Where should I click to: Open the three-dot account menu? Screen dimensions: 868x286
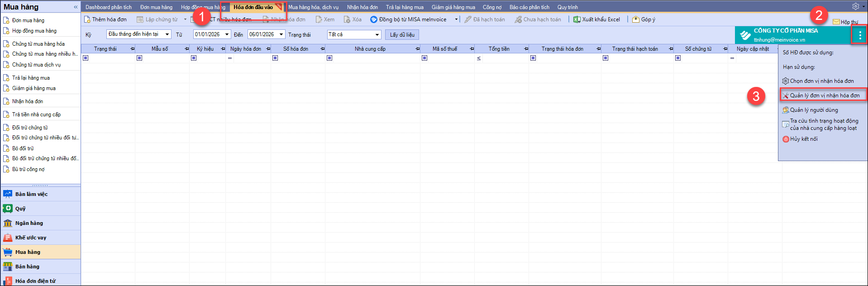pos(859,35)
